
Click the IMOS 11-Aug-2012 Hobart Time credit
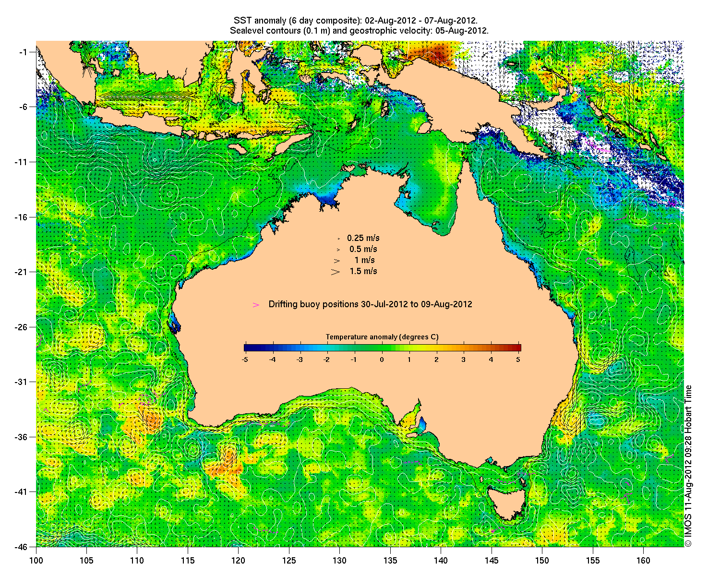pyautogui.click(x=688, y=465)
